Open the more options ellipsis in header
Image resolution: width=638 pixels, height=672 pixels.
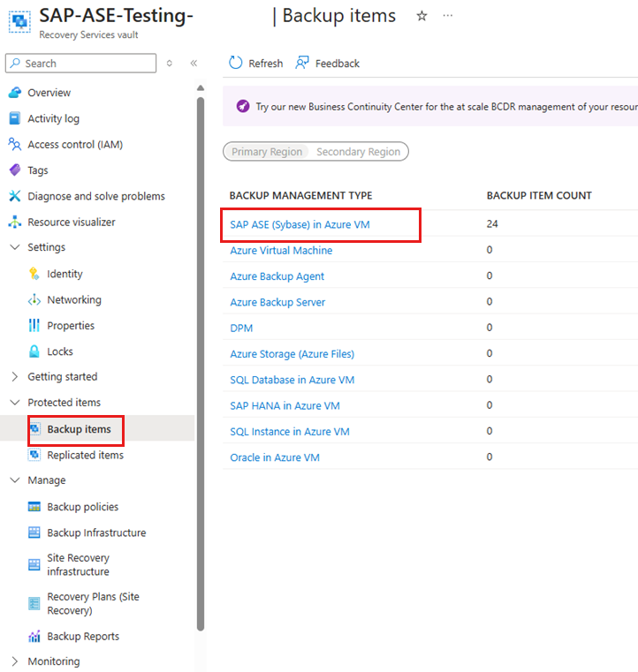tap(448, 16)
